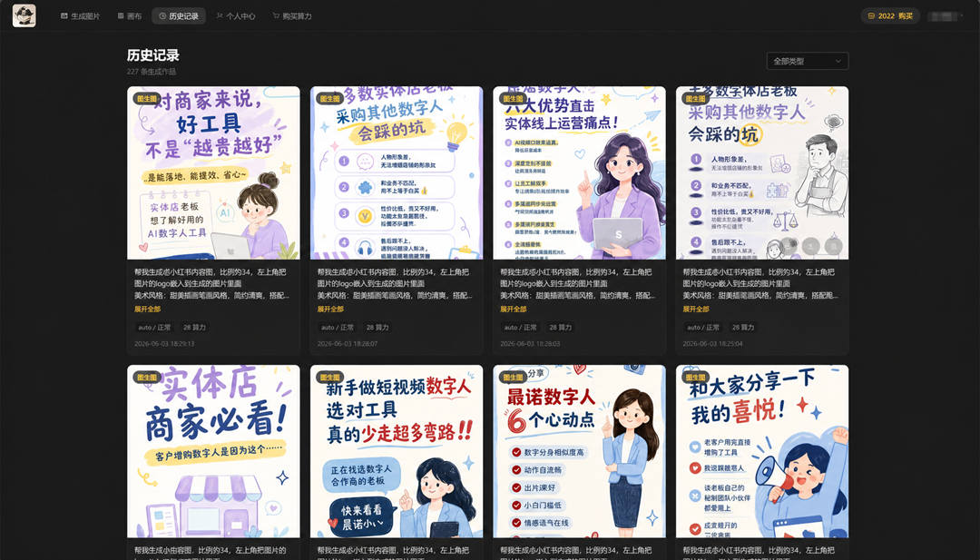Click the 图生图 badge on the first image card
The width and height of the screenshot is (980, 560).
click(x=147, y=99)
